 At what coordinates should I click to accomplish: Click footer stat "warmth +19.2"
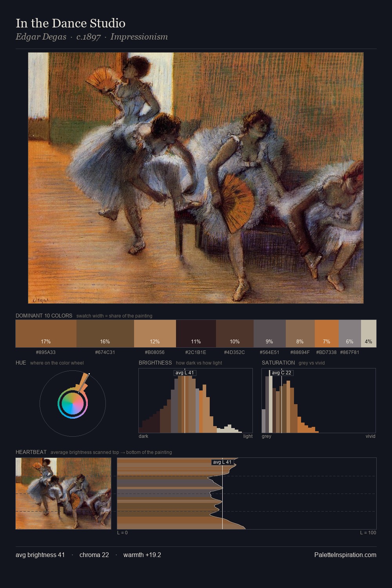click(142, 555)
